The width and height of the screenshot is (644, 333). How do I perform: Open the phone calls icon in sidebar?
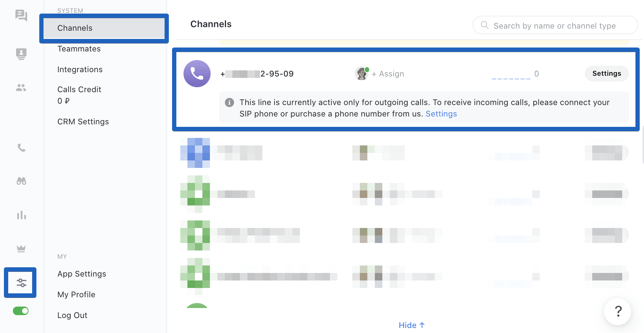(21, 148)
